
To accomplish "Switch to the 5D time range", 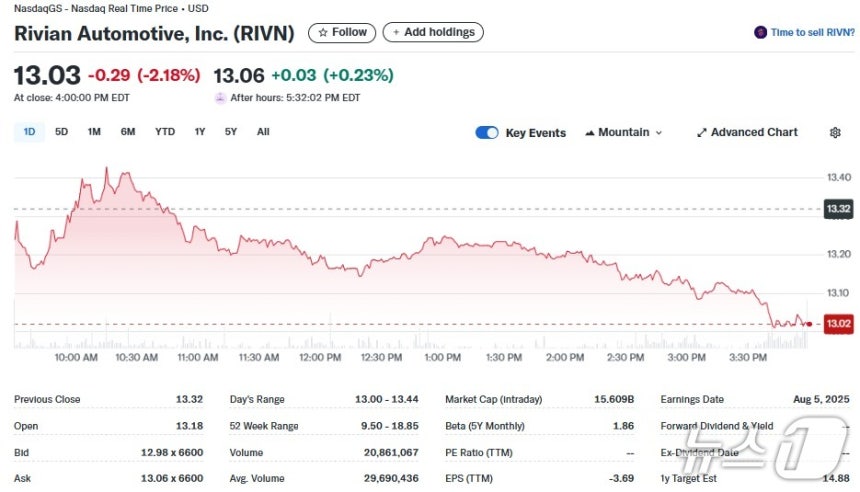I will (61, 132).
